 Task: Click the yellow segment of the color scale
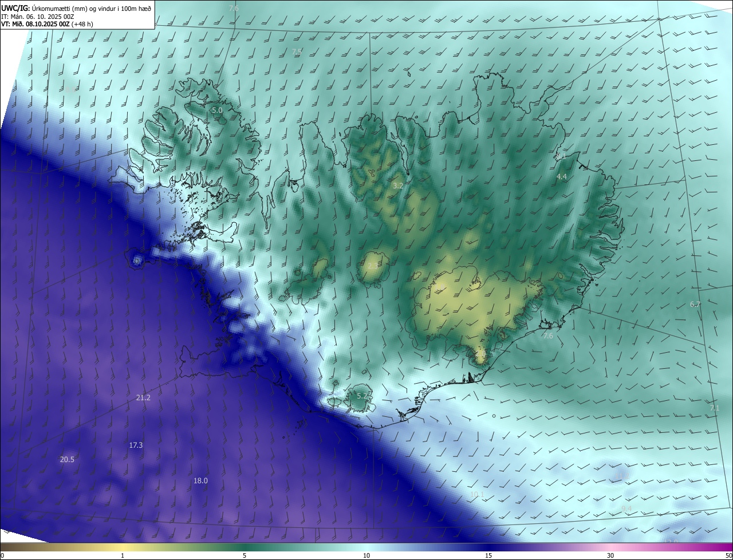click(123, 547)
